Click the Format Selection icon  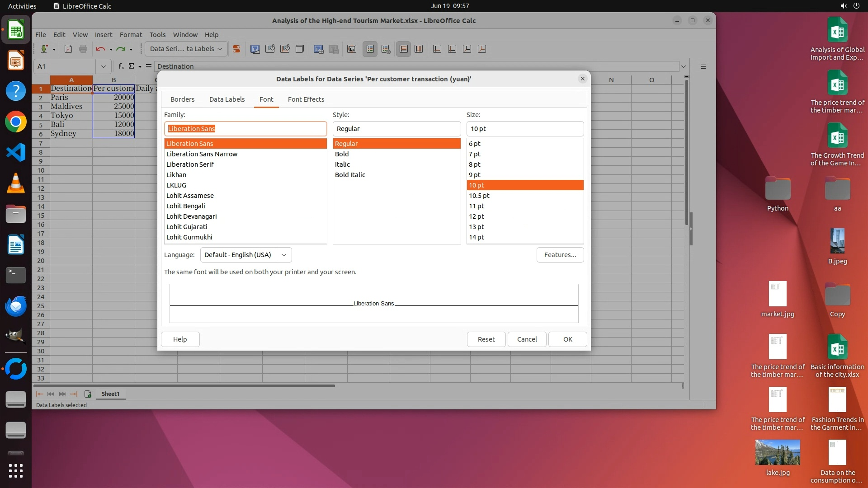coord(236,49)
